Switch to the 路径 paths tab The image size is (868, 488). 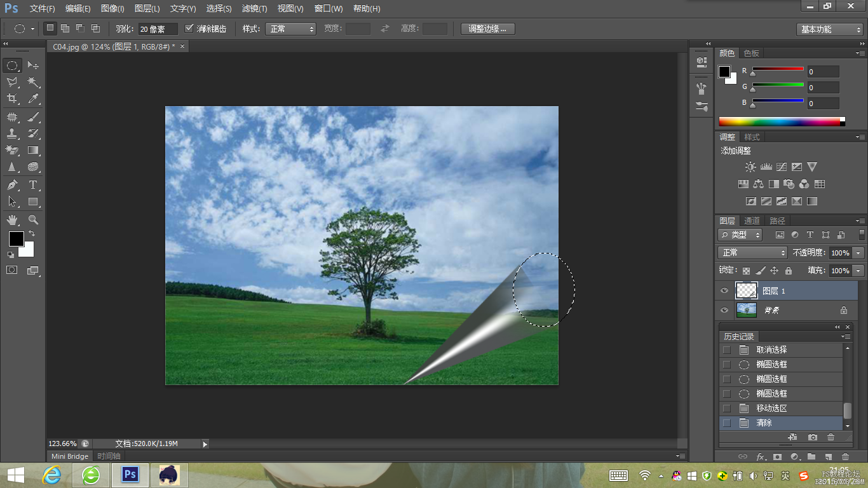[777, 220]
